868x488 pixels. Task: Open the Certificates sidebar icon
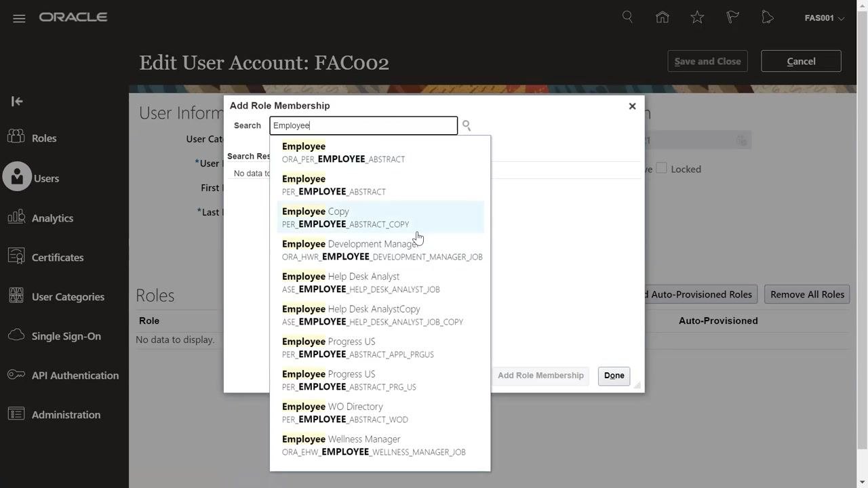click(x=16, y=256)
